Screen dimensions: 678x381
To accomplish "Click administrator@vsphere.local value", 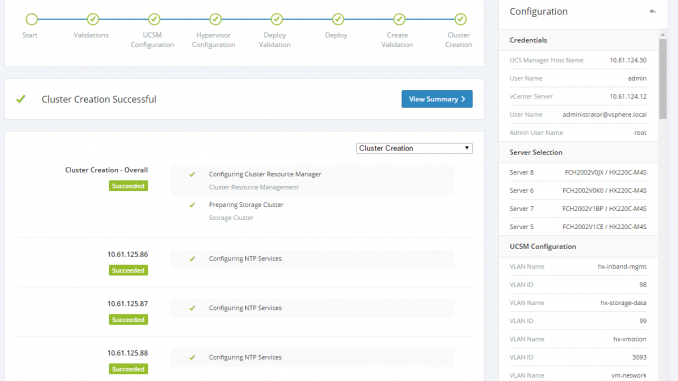I will point(604,115).
